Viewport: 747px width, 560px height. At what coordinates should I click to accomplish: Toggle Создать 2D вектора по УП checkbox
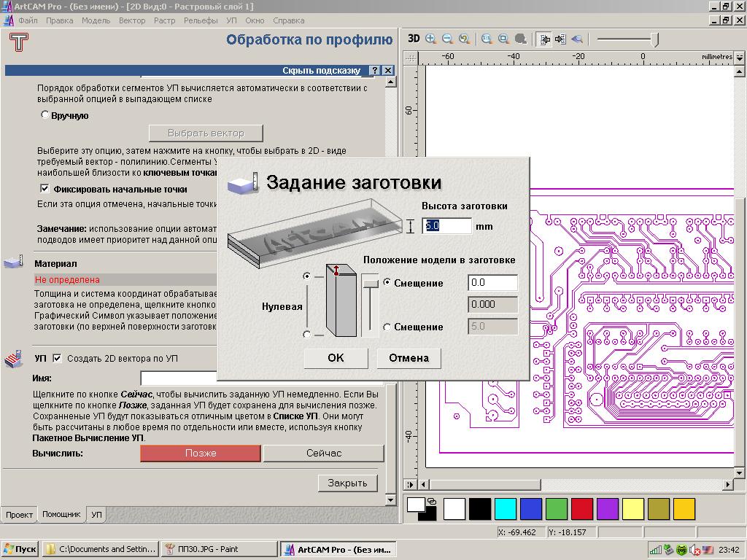[x=57, y=358]
